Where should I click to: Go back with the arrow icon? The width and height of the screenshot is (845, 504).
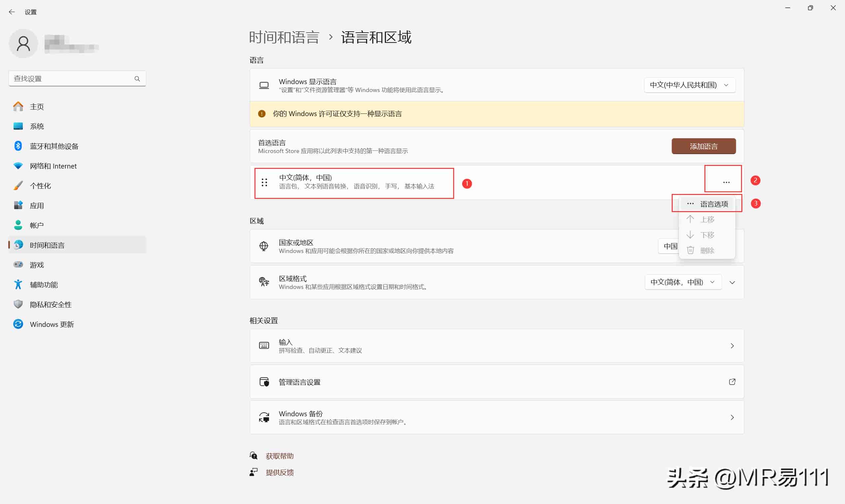click(x=12, y=12)
